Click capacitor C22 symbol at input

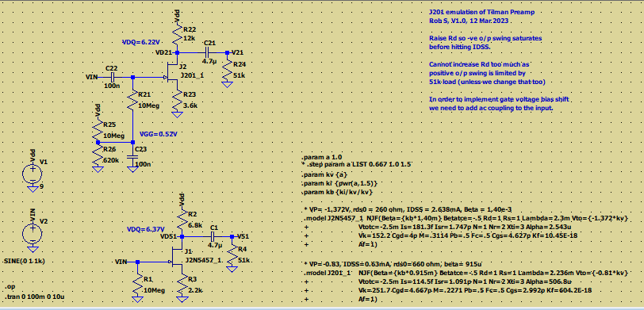(x=113, y=77)
